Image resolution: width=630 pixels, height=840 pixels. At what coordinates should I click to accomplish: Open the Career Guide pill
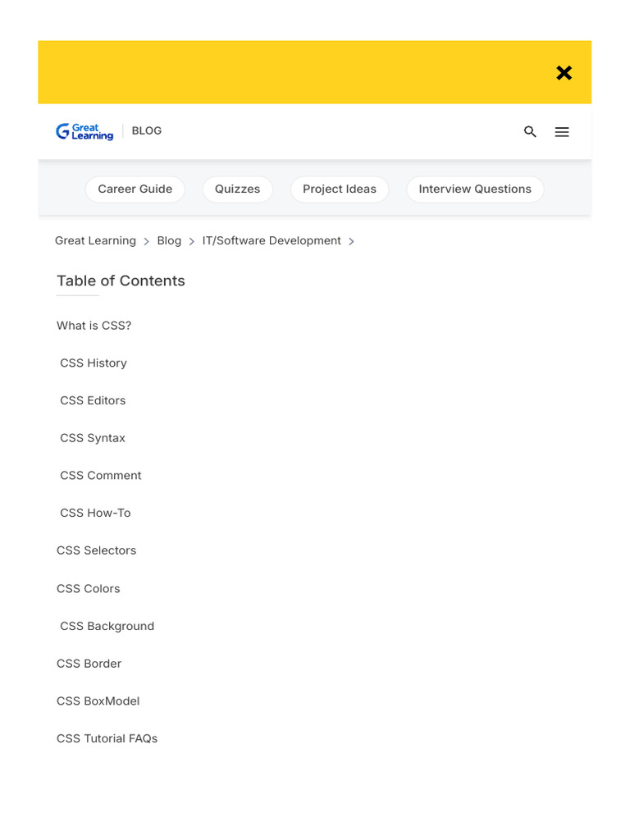(x=135, y=189)
